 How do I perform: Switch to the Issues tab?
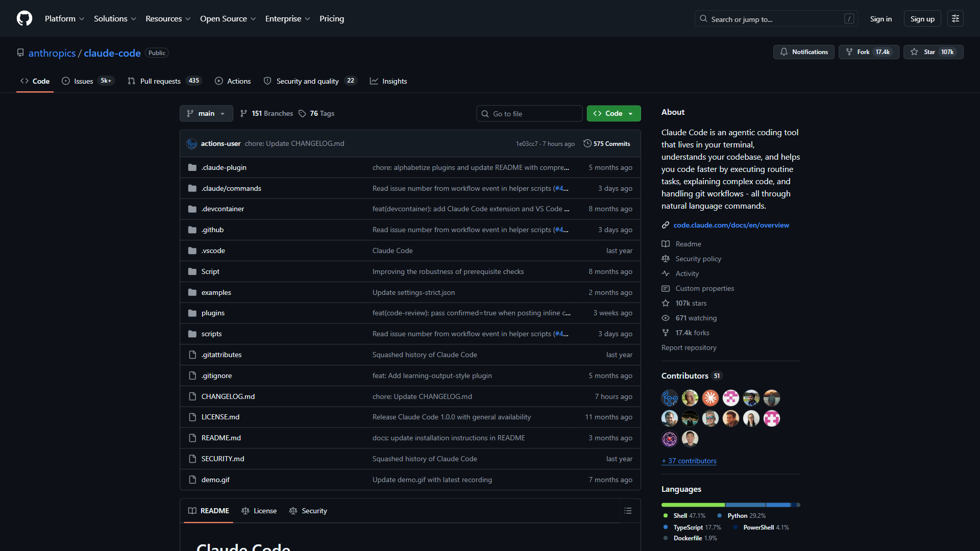(88, 81)
